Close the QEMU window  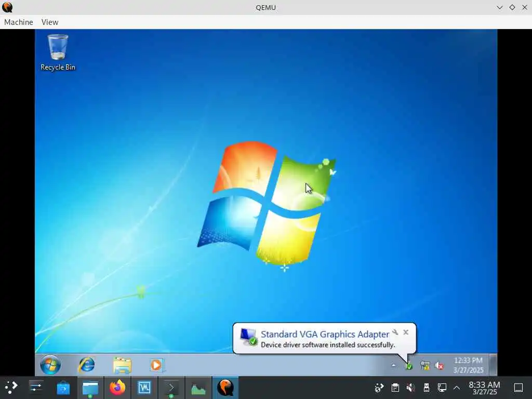click(525, 7)
